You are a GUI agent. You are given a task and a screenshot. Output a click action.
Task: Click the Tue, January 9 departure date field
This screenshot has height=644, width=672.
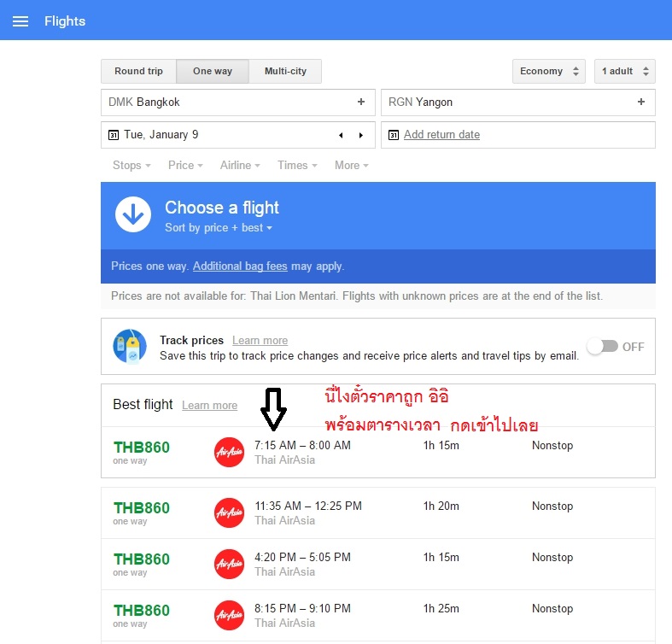238,135
